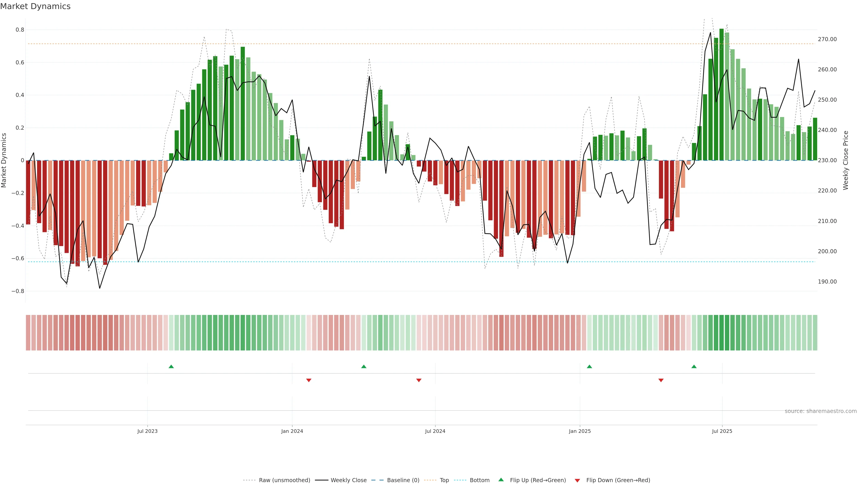Toggle the Weekly Close legend entry
The width and height of the screenshot is (868, 488).
(x=348, y=480)
